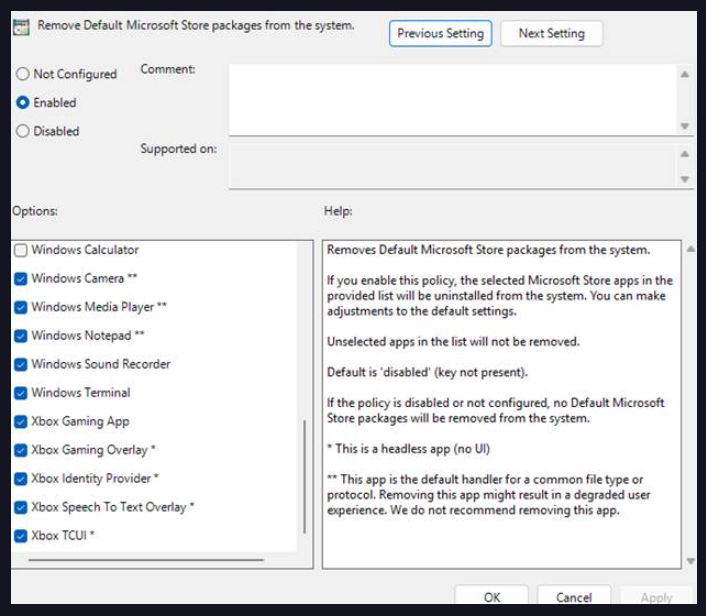Select the Not Configured radio button
This screenshot has height=616, width=706.
coord(23,74)
